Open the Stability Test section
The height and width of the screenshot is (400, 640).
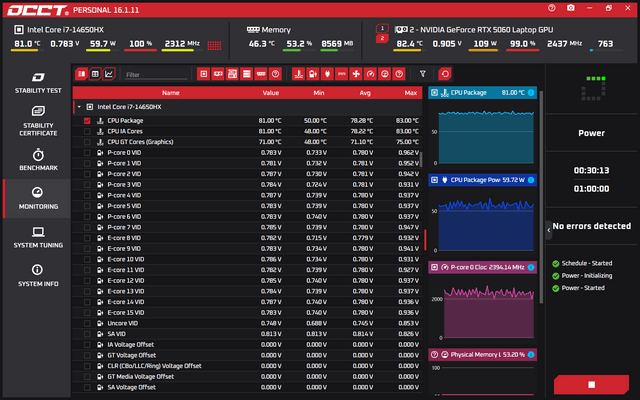click(38, 83)
